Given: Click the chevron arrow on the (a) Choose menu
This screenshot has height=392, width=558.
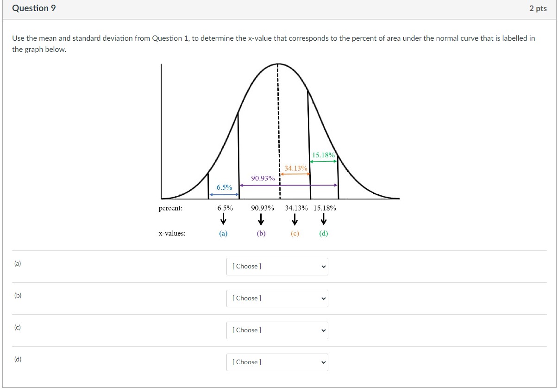Looking at the screenshot, I should click(x=323, y=267).
